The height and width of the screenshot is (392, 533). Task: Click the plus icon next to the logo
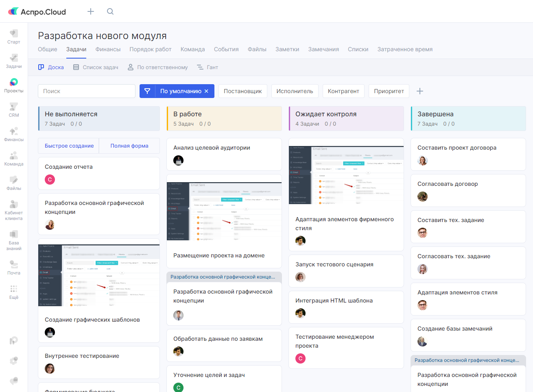(x=91, y=11)
